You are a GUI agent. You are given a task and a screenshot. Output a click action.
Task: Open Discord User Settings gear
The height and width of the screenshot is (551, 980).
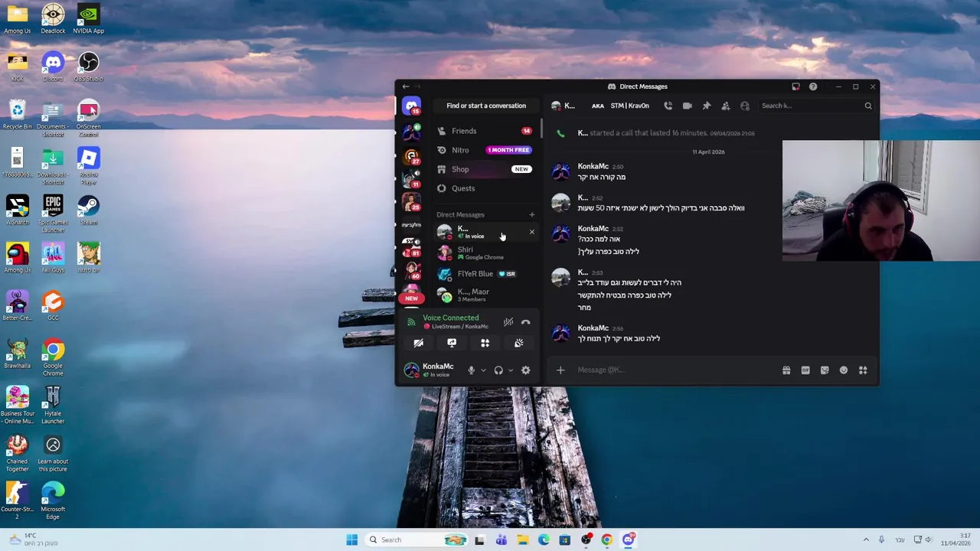tap(525, 370)
